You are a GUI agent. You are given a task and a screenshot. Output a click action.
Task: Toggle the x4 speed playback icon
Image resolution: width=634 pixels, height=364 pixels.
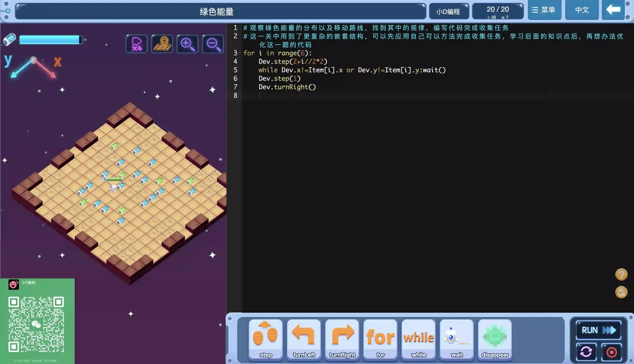(136, 44)
